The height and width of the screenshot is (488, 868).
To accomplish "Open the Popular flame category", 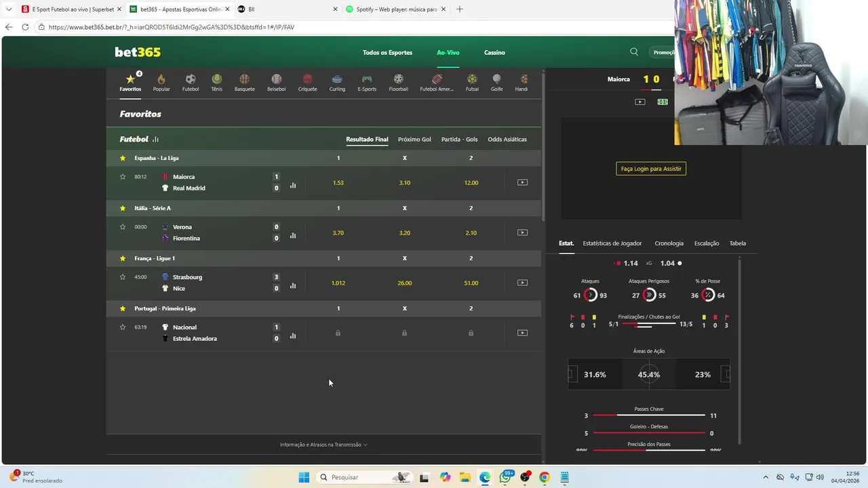I will (x=161, y=83).
